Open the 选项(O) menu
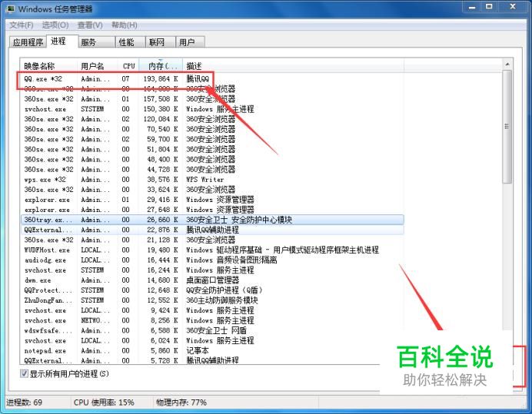Viewport: 532px width, 414px height. [55, 25]
